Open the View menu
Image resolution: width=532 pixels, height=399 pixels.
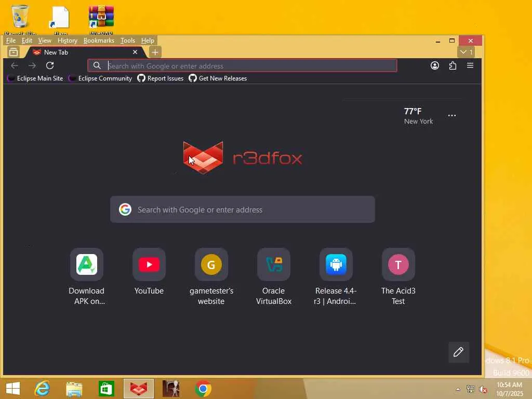pyautogui.click(x=45, y=41)
